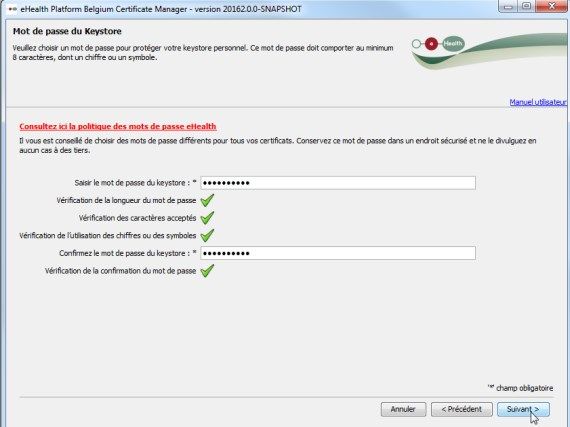Image resolution: width=570 pixels, height=427 pixels.
Task: Click 'Vérification de la longueur du mot de passe' label
Action: [x=126, y=200]
